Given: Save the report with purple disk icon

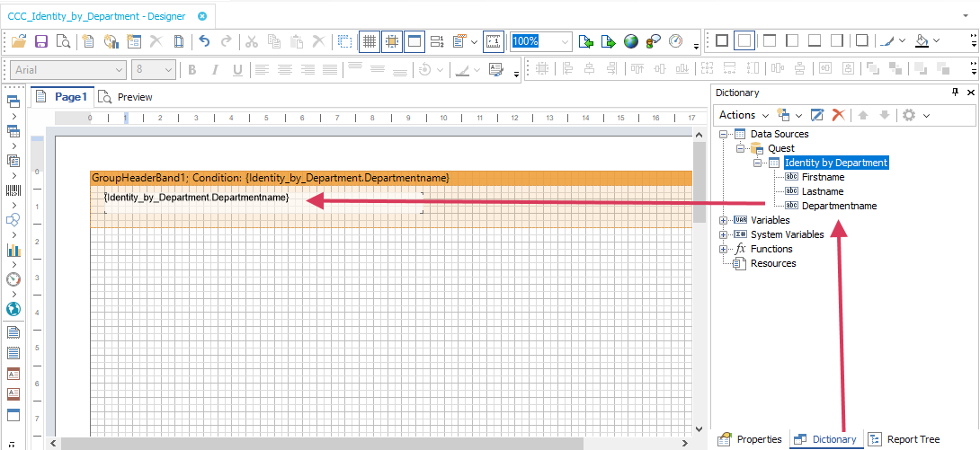Looking at the screenshot, I should (x=40, y=42).
